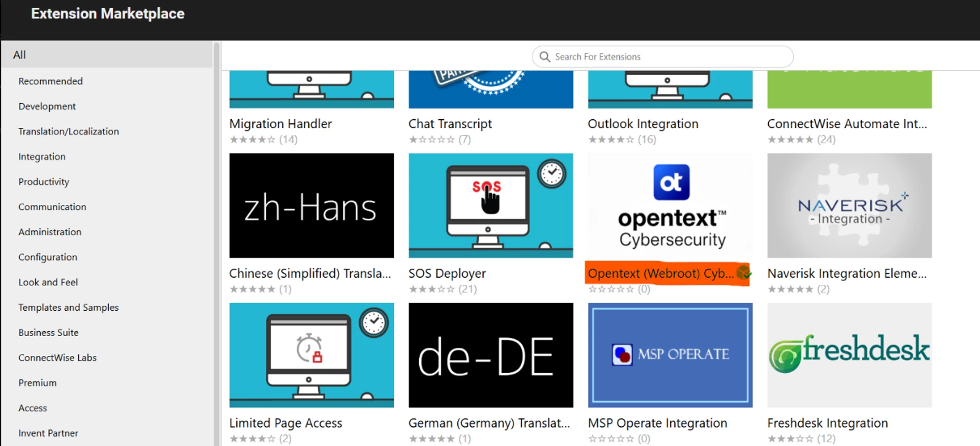Select the All category
The height and width of the screenshot is (446, 980).
[x=107, y=55]
